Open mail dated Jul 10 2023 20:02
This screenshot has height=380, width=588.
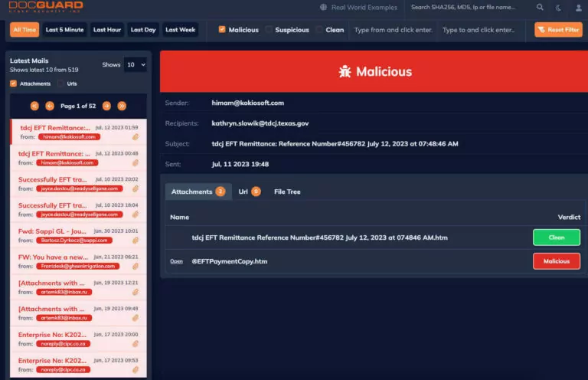[78, 184]
